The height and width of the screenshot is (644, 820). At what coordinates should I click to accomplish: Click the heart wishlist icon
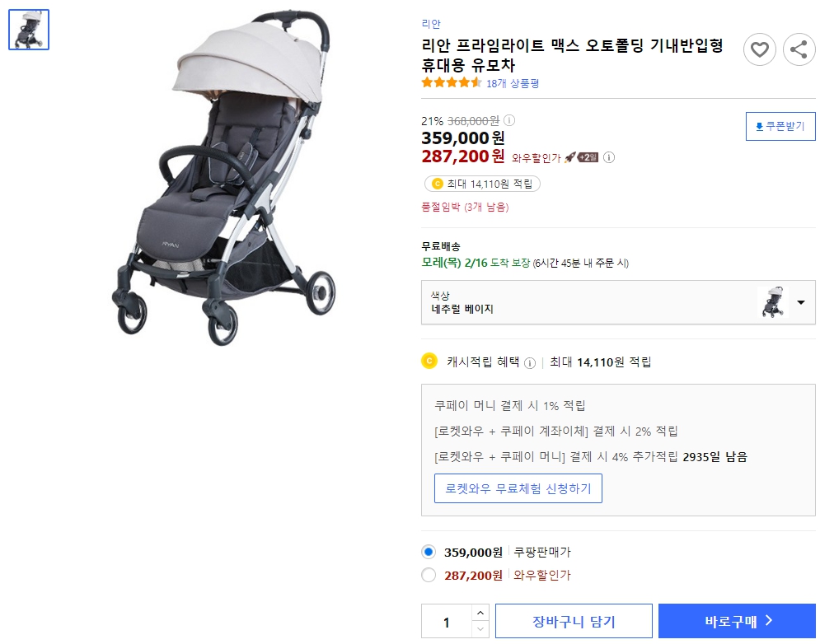click(759, 49)
